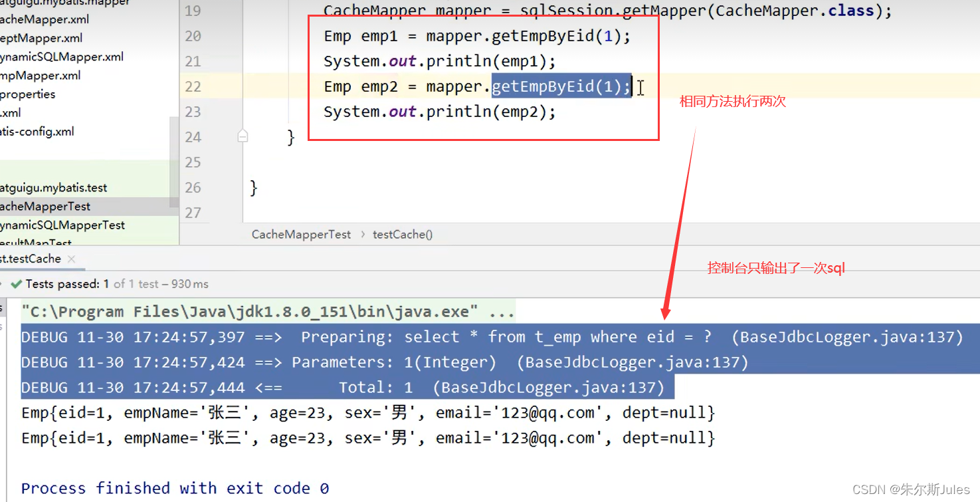This screenshot has width=980, height=502.
Task: Click the closing brace on line 26
Action: pos(253,188)
